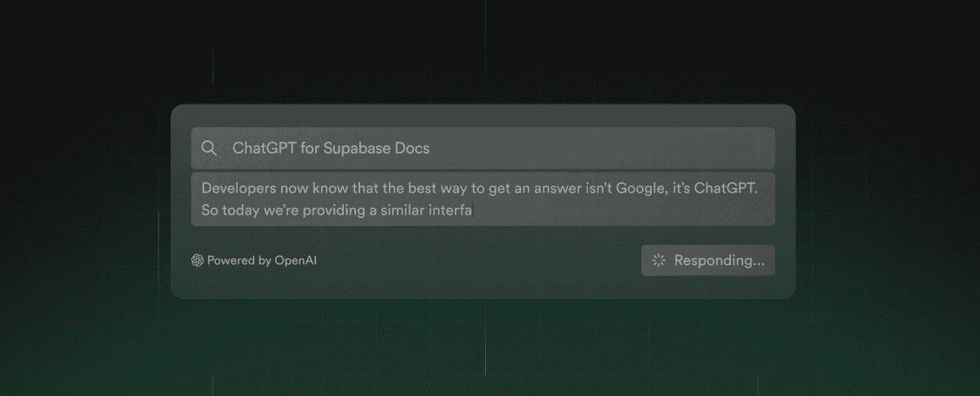980x396 pixels.
Task: Click the OpenAI text beside the logo
Action: [296, 260]
